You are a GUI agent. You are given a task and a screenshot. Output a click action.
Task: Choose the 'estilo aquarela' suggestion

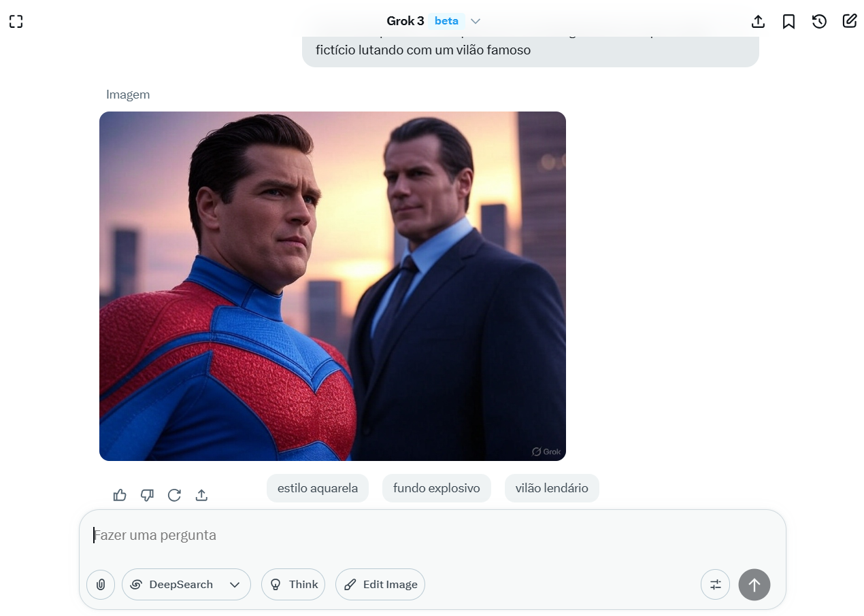coord(318,488)
